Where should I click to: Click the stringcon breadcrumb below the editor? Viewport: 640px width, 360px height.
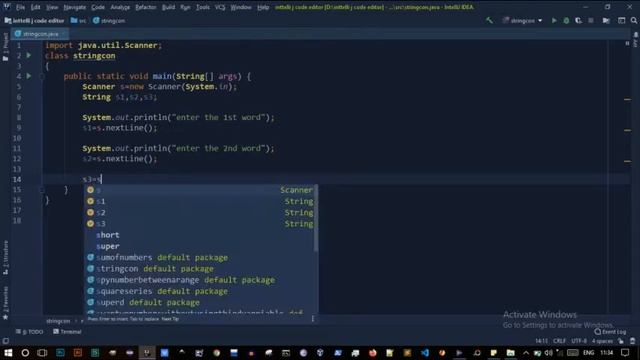[58, 321]
